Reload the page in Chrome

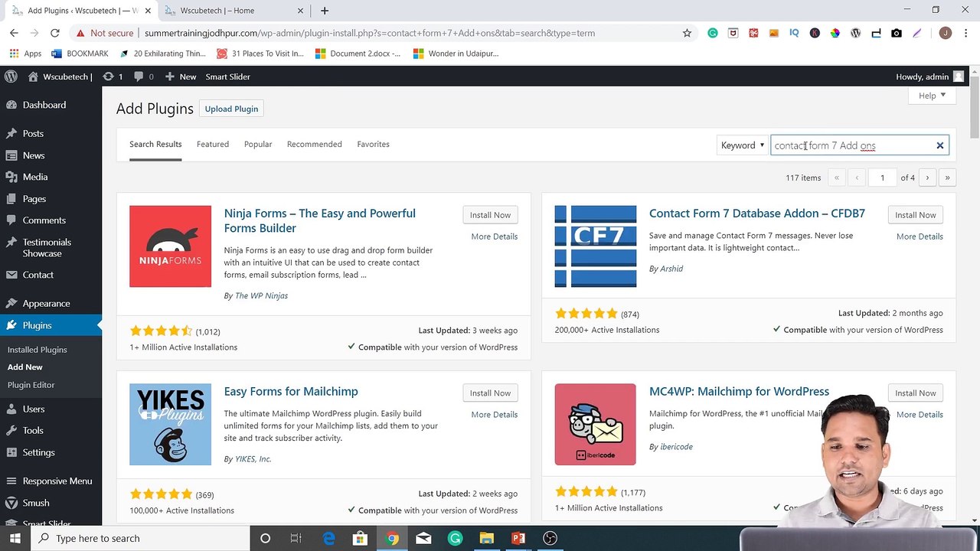(x=54, y=33)
